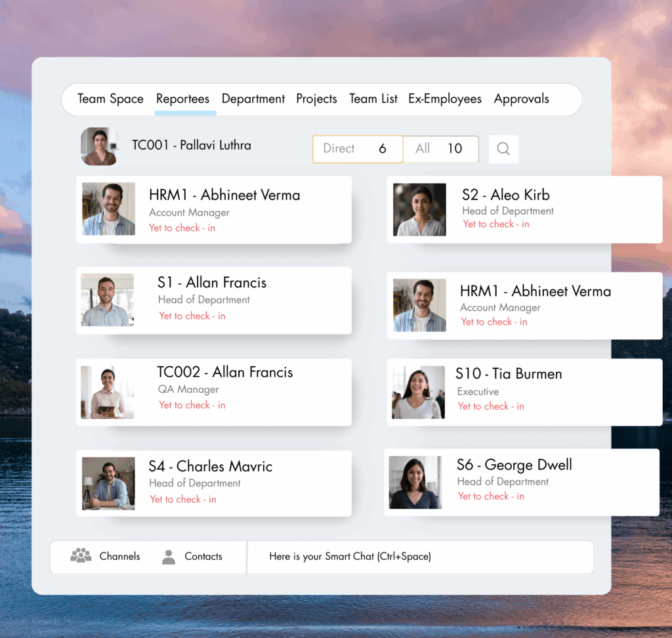Click Head of Department under S1 Allan Francis
The image size is (672, 638).
pyautogui.click(x=204, y=300)
